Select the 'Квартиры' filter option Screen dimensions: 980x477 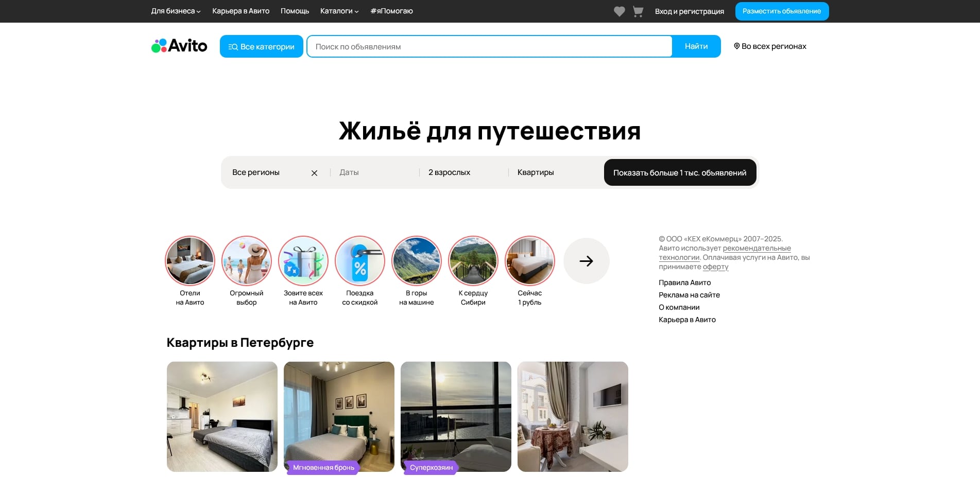(x=535, y=172)
